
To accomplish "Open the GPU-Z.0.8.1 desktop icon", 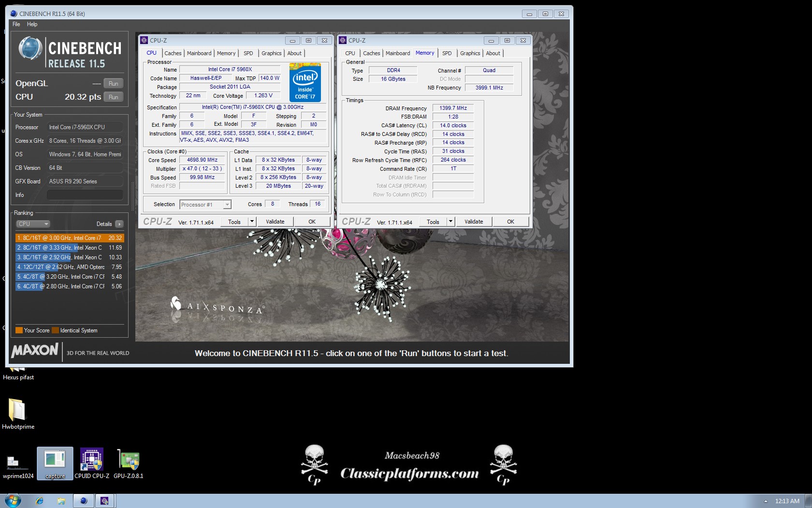I will (x=129, y=463).
